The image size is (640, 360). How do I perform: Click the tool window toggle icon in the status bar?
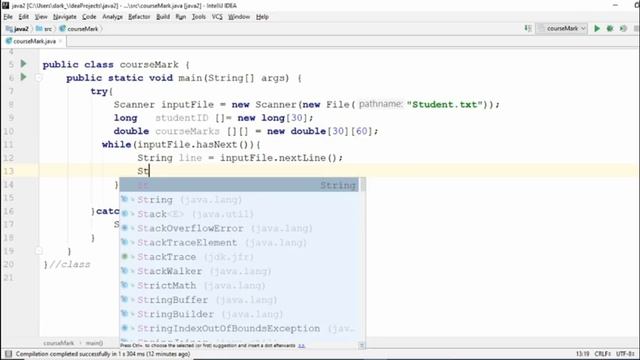pos(8,354)
